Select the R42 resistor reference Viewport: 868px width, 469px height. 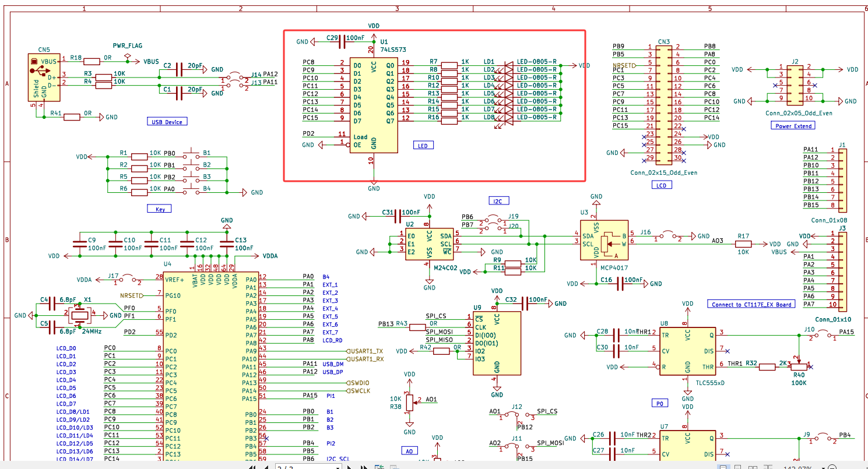(426, 347)
